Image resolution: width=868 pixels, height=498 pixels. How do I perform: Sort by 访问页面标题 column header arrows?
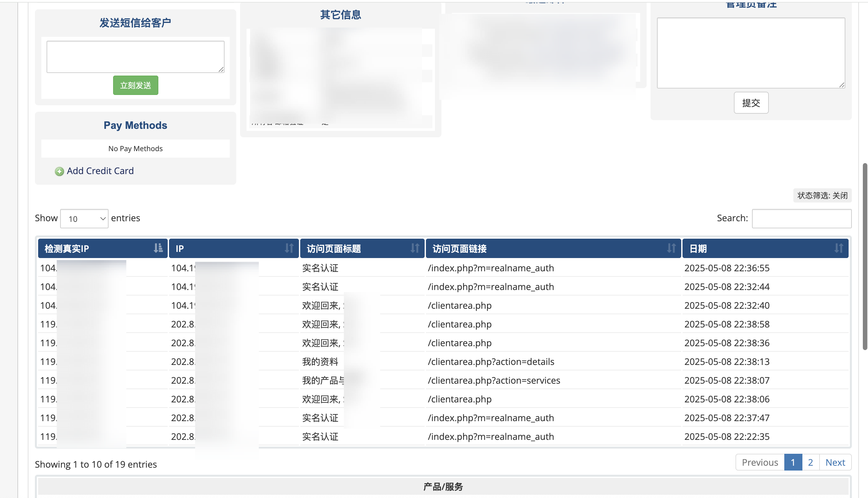point(415,248)
